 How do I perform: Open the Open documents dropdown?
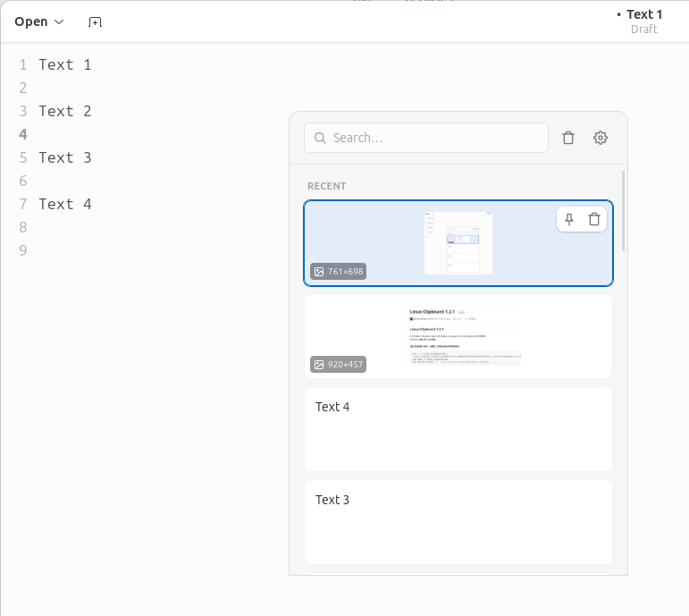pyautogui.click(x=39, y=21)
